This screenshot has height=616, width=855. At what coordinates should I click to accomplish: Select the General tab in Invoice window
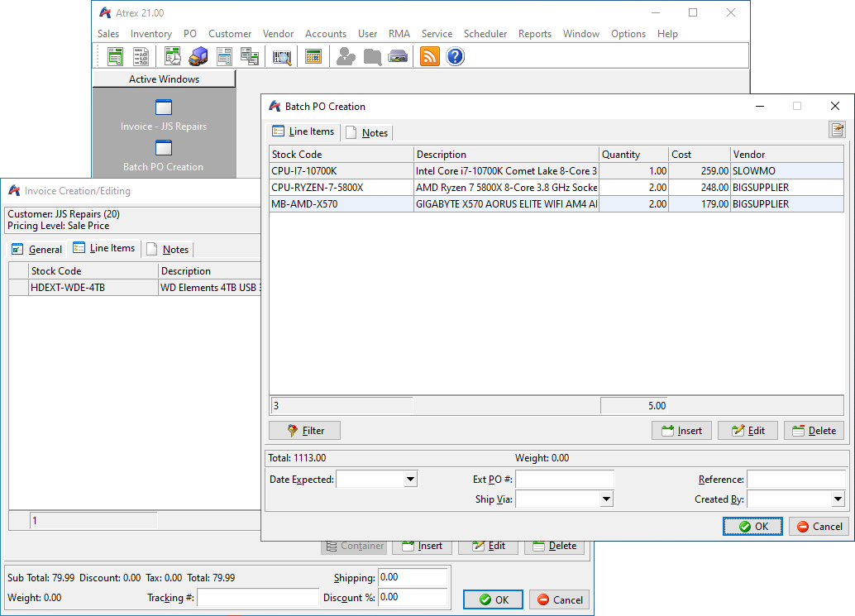(x=37, y=249)
